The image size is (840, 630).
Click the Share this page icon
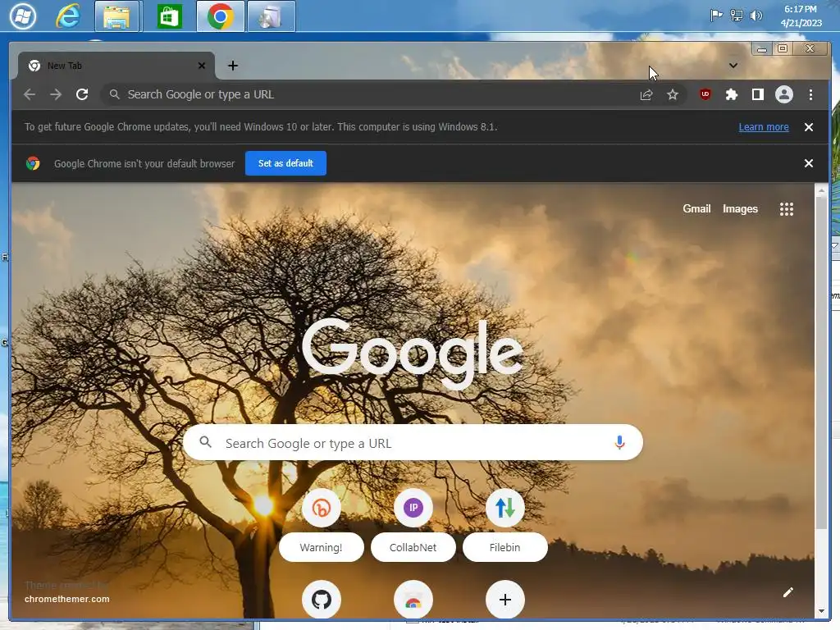pos(646,95)
